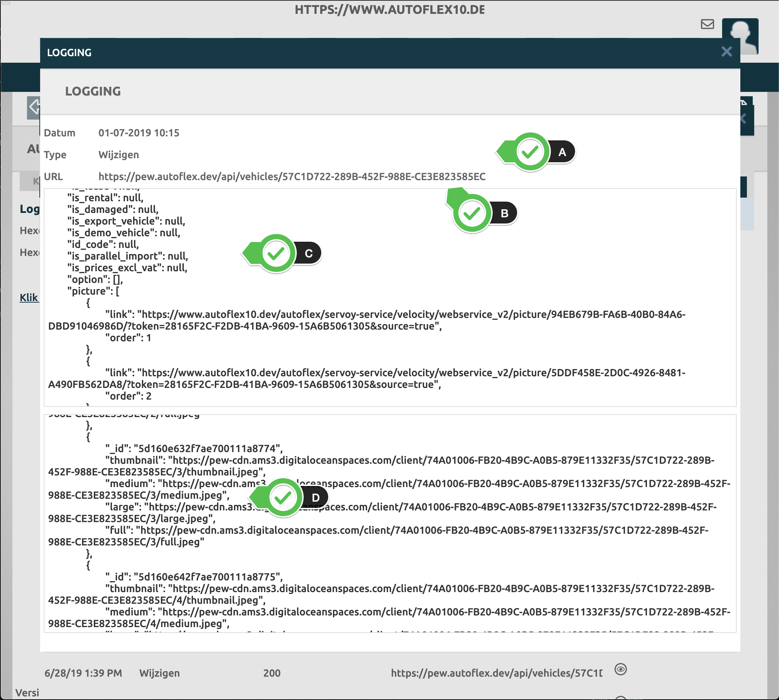Select the 6/28/19 1:39 PM log row
The width and height of the screenshot is (779, 700).
tap(83, 673)
